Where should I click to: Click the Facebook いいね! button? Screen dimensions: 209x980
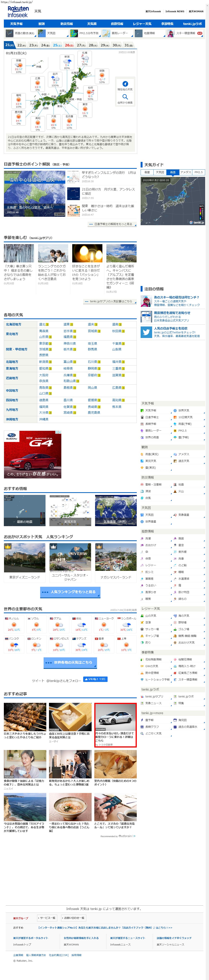point(95,679)
